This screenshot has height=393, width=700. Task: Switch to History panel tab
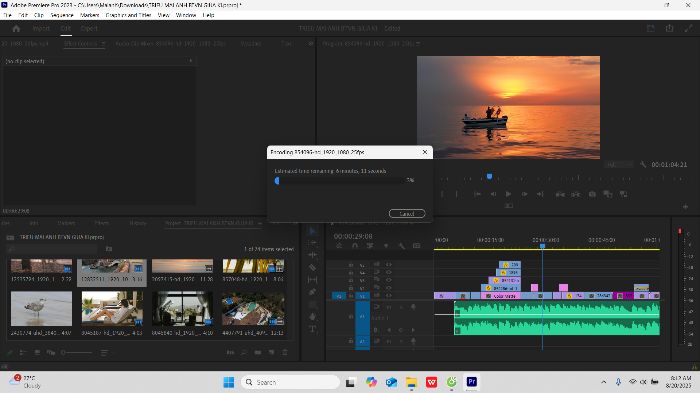pos(138,223)
